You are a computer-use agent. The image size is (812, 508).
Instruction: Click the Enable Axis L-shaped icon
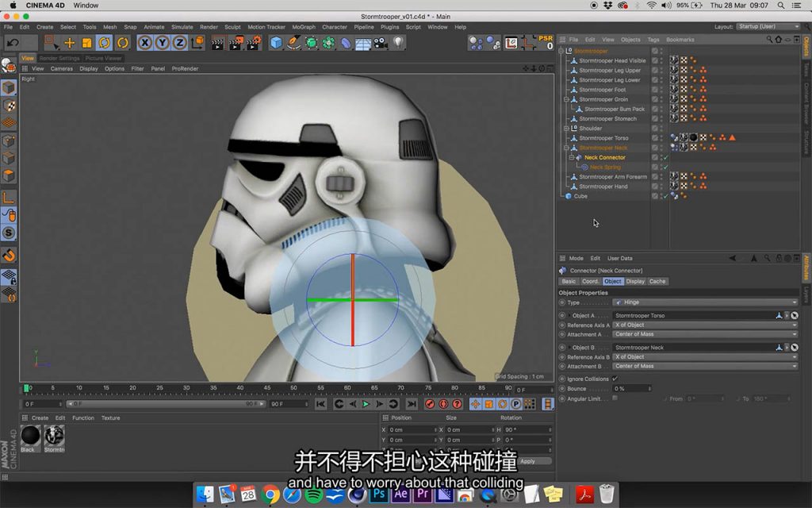pyautogui.click(x=9, y=198)
